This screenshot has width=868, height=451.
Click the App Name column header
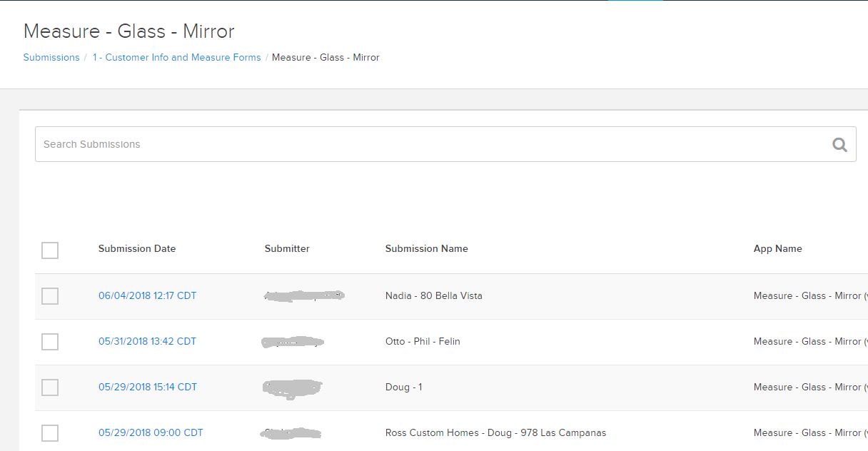pos(777,248)
